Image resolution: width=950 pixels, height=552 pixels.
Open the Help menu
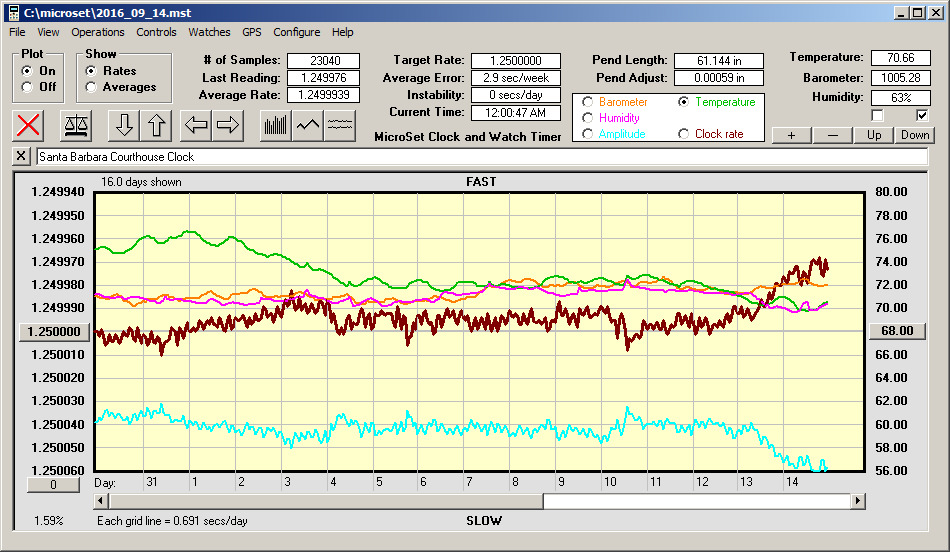[x=342, y=32]
